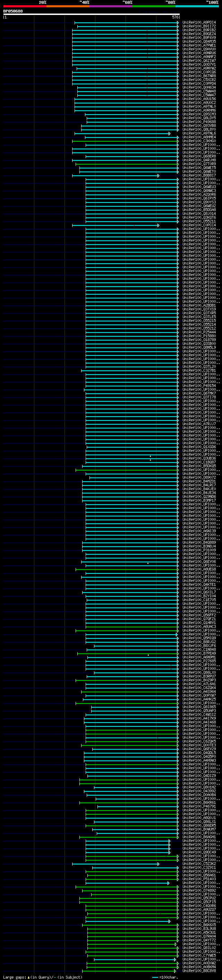Screen dimensions: 222x980
Task: Click the hit label UniRef100_A7RJJ7
Action: [x=199, y=424]
